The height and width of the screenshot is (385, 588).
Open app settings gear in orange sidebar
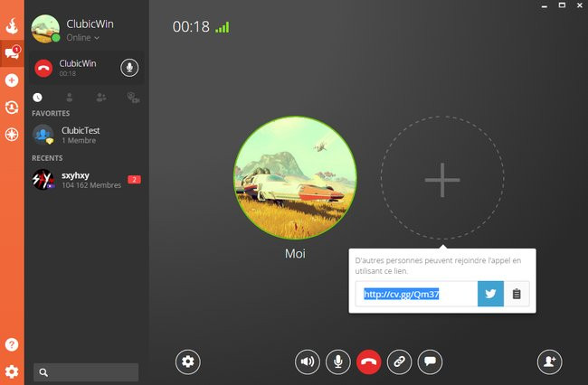(x=12, y=371)
